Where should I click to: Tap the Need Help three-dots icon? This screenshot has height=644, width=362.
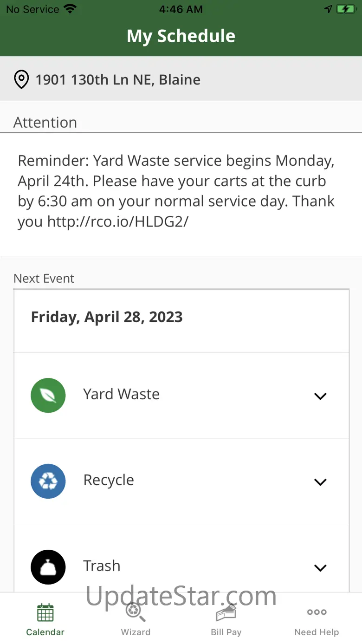click(x=317, y=612)
